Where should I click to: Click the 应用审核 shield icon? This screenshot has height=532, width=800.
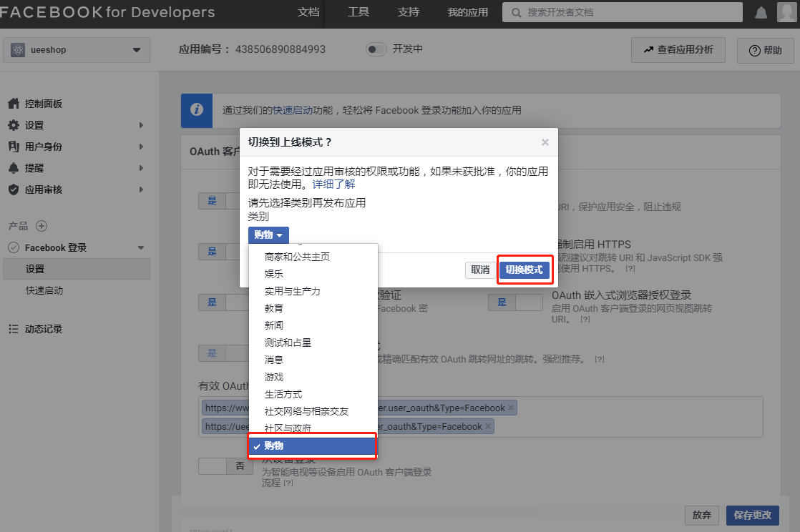[x=14, y=189]
